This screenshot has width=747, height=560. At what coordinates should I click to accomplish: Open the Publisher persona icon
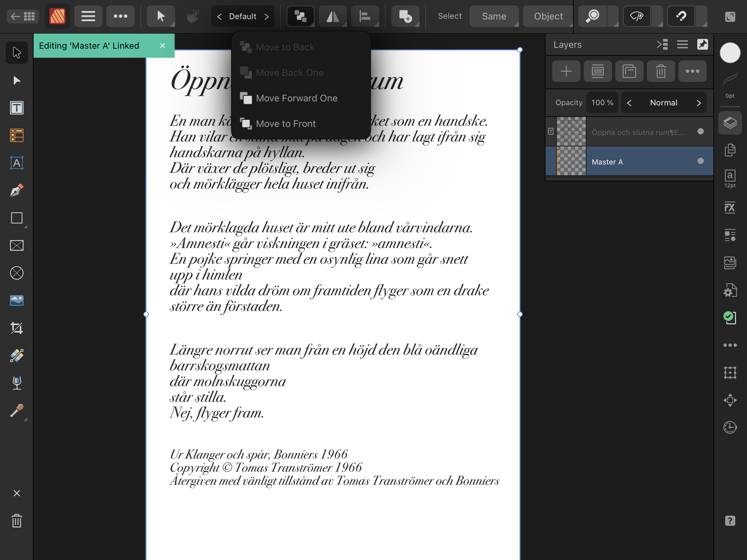[x=57, y=16]
